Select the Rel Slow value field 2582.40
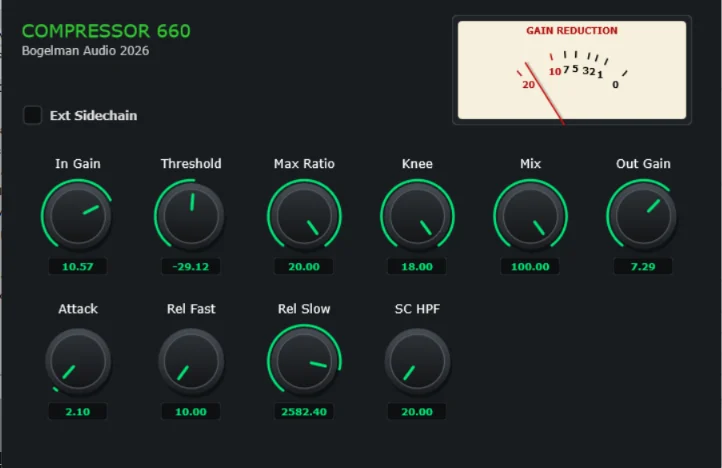 point(304,411)
